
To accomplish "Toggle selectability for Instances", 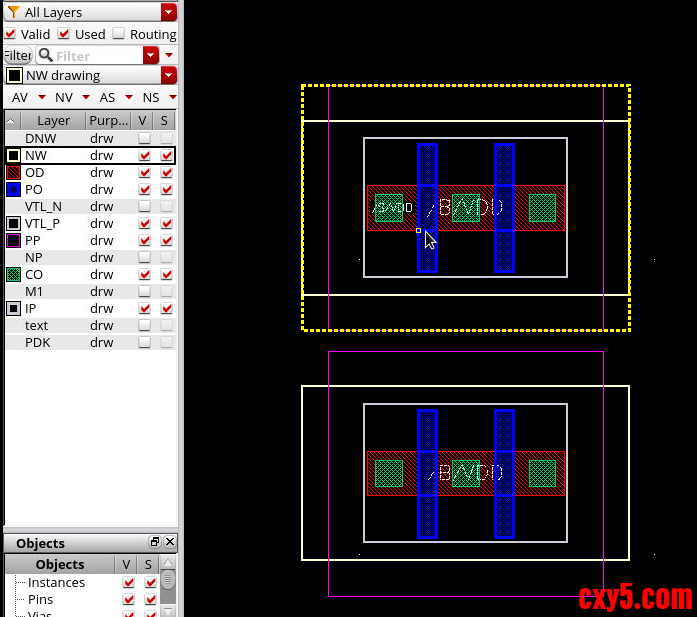I will click(151, 582).
